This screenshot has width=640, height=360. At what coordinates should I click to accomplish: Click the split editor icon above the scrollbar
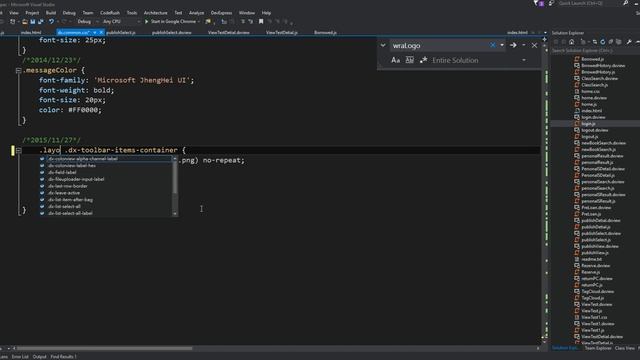(x=544, y=40)
